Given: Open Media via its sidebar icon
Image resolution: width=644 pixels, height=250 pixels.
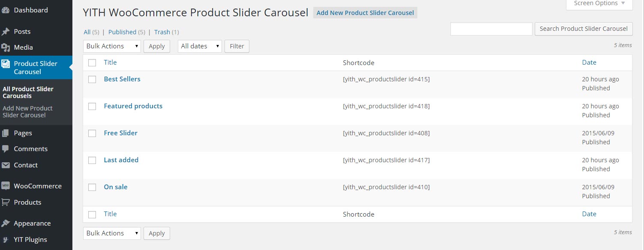Looking at the screenshot, I should 6,48.
